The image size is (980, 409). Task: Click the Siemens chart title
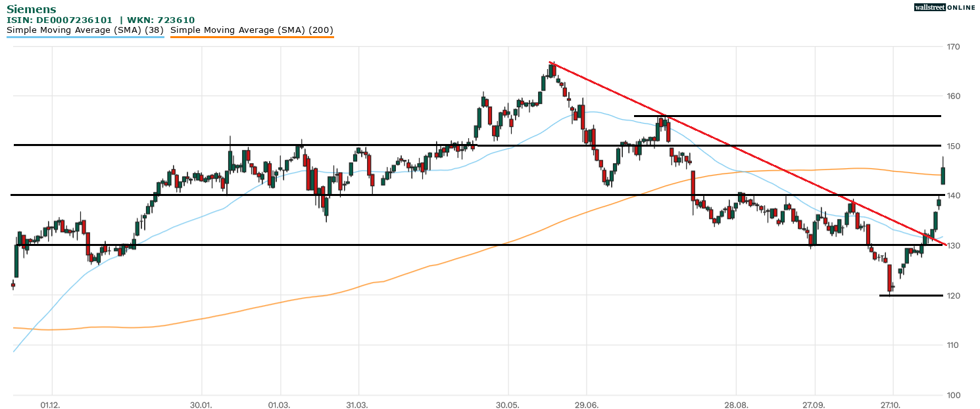click(x=31, y=9)
